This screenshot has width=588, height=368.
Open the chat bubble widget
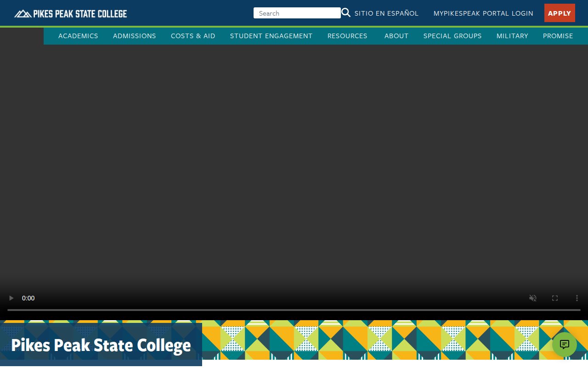564,345
